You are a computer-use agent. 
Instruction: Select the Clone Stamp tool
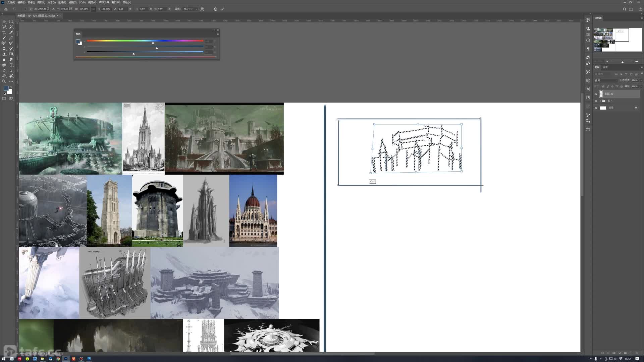(4, 49)
